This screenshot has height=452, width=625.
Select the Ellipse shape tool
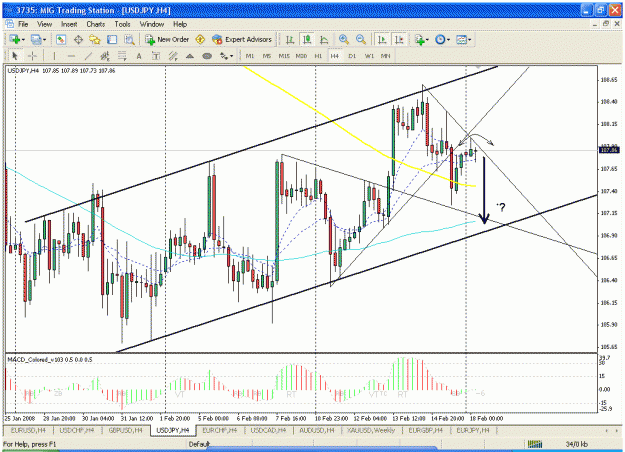point(207,56)
